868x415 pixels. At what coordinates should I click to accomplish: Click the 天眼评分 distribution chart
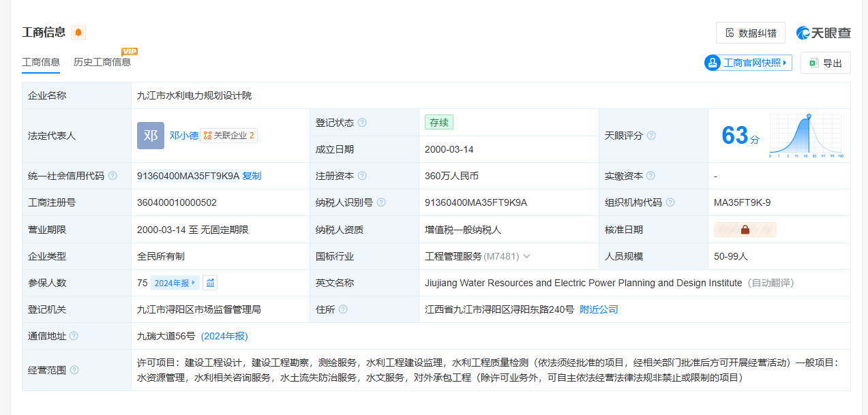pyautogui.click(x=806, y=136)
